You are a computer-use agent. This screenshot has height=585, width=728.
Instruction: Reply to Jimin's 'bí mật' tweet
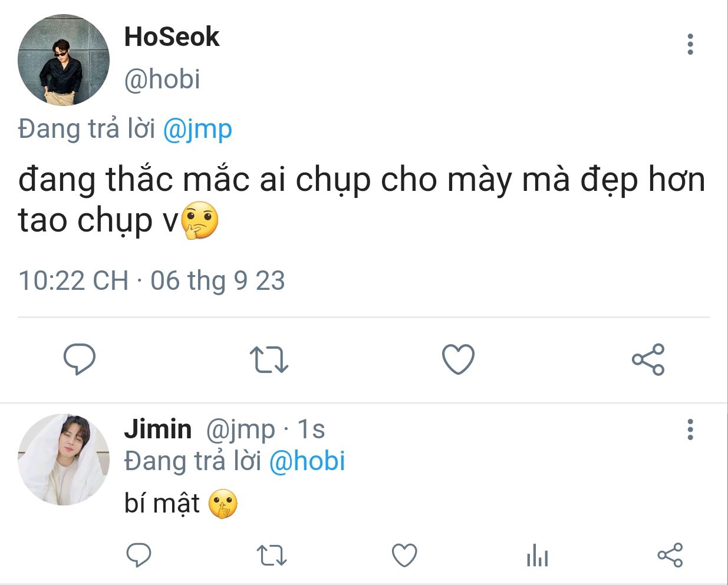pos(139,555)
